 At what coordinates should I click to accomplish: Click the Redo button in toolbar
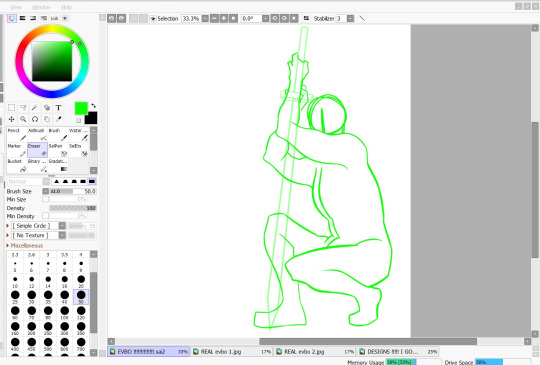[122, 18]
